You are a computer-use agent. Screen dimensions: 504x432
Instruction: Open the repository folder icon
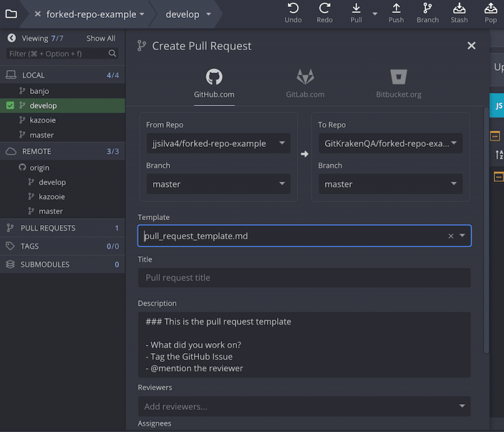(x=11, y=14)
